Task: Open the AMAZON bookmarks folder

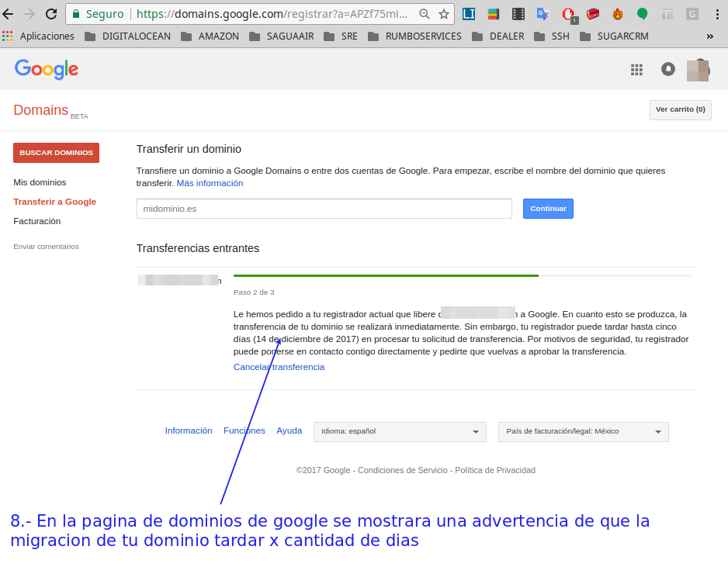Action: point(210,36)
